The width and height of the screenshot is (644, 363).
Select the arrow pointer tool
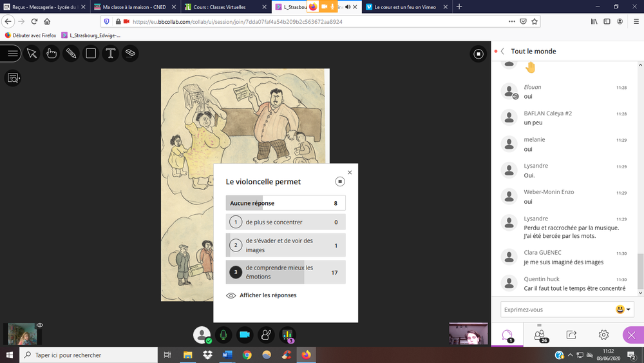pyautogui.click(x=32, y=54)
